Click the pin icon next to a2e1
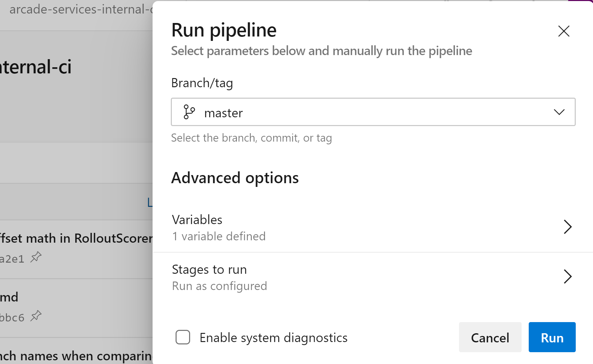 (36, 258)
